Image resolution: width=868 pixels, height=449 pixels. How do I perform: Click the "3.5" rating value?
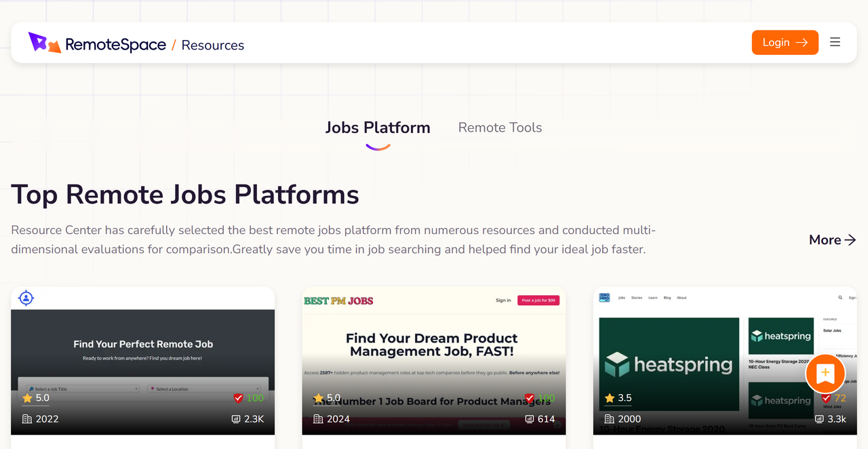click(x=625, y=398)
